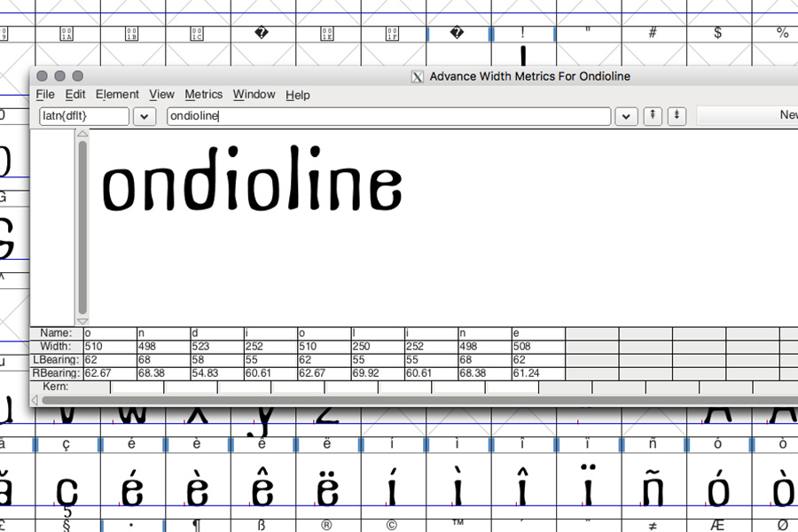The height and width of the screenshot is (532, 798).
Task: Open the Metrics menu
Action: pos(204,95)
